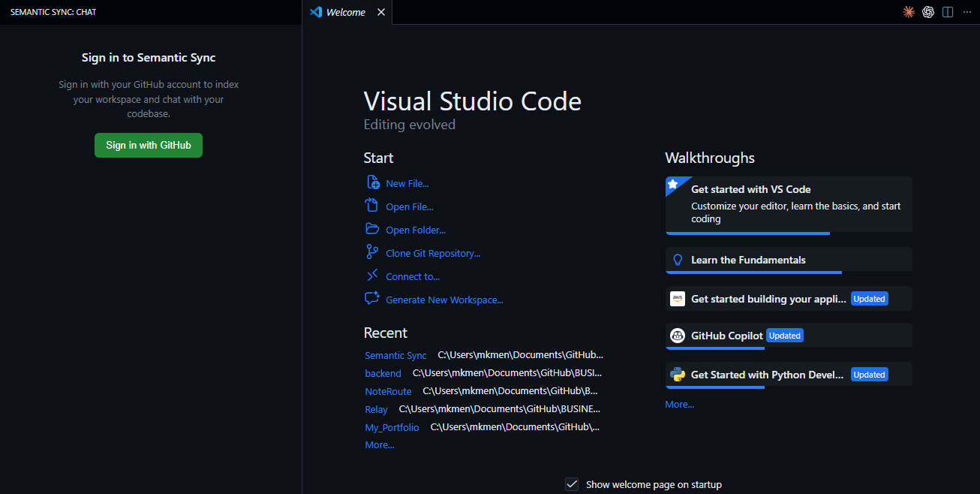The width and height of the screenshot is (980, 494).
Task: Open the Get started with VS Code walkthrough
Action: (x=789, y=204)
